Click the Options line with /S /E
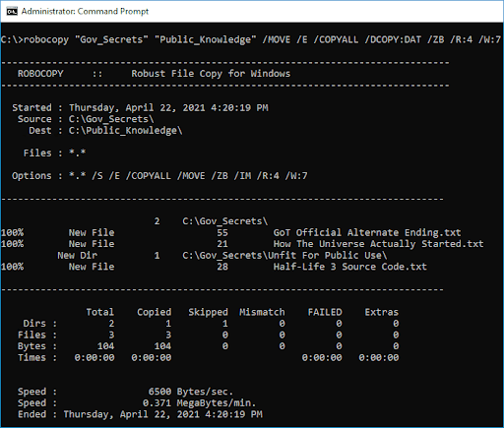The width and height of the screenshot is (504, 428). pos(159,176)
